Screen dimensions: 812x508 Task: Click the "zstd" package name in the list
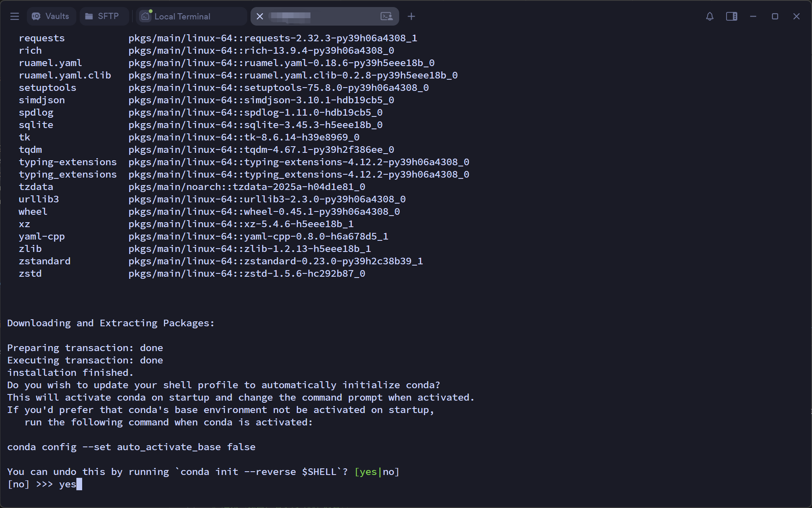pos(30,273)
